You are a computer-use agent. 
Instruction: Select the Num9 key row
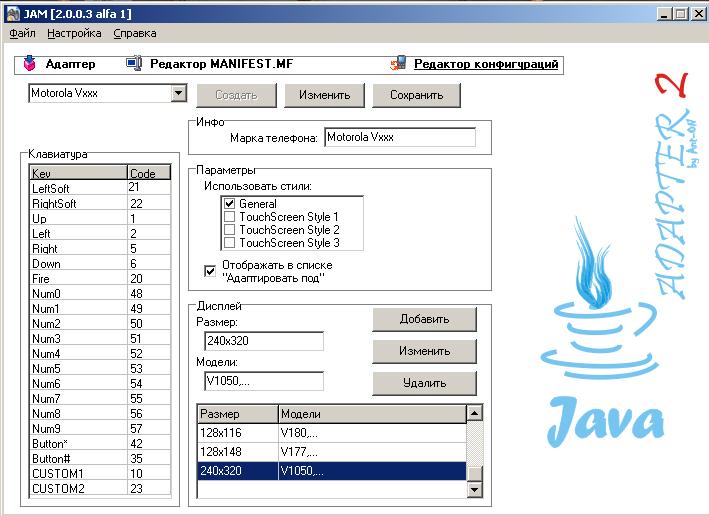[x=100, y=428]
